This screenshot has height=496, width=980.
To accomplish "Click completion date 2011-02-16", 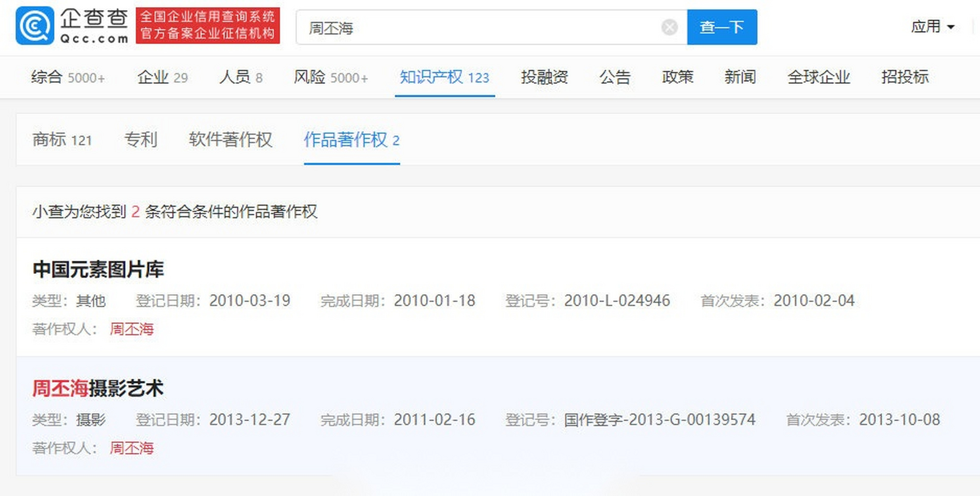I will pos(435,420).
